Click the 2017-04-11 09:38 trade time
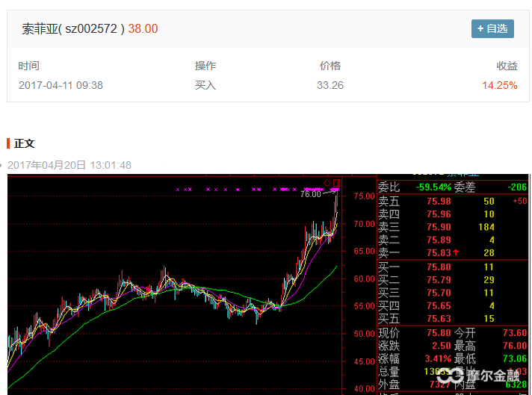Screen dimensions: 532x395 [61, 85]
